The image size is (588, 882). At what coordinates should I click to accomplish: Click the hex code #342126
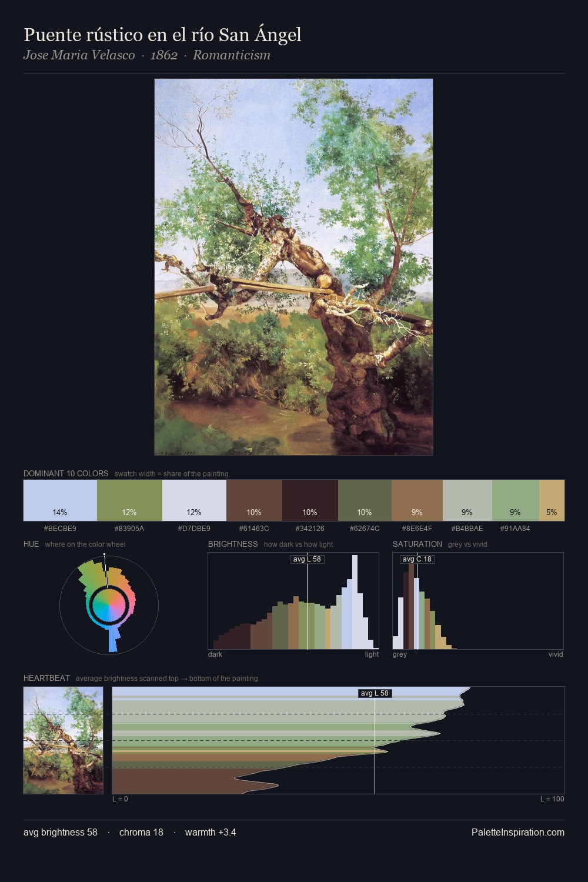pos(310,529)
